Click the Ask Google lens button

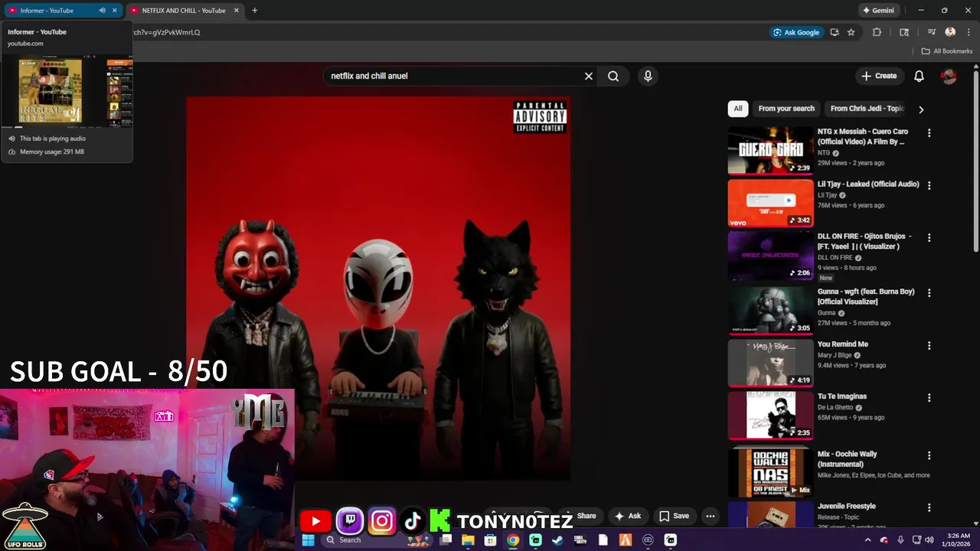point(796,32)
